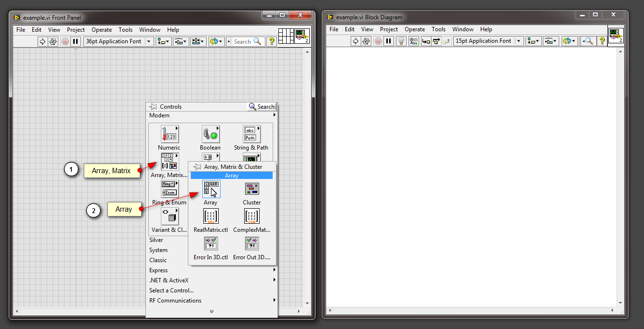Viewport: 644px width, 329px height.
Task: Choose the Error In 3D.ctl control
Action: pos(210,243)
